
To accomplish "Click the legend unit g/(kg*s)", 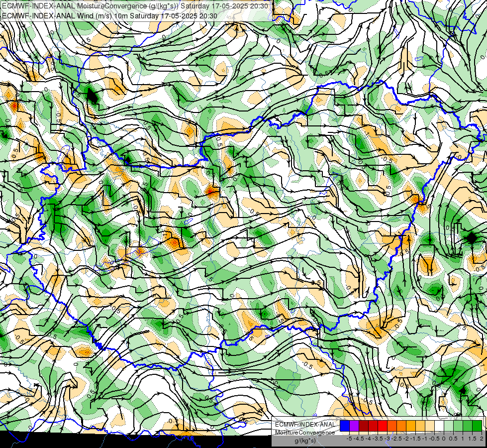I will click(305, 441).
